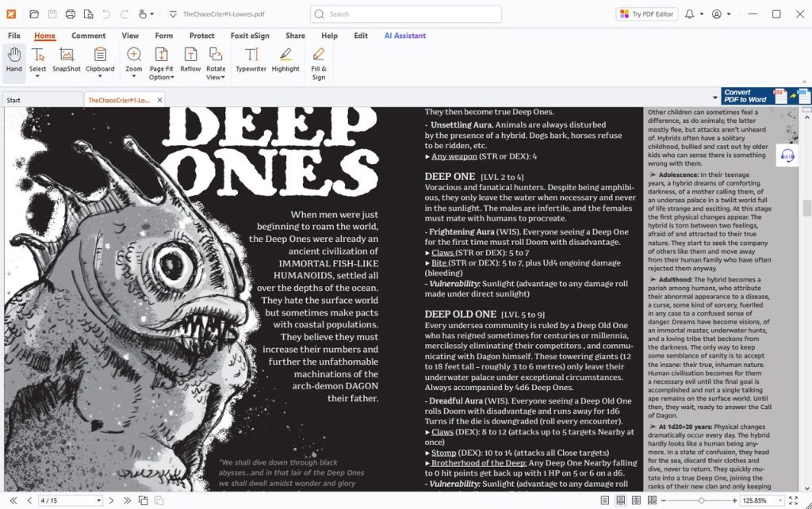Screen dimensions: 812x509
Task: Open Fill & Sign tool
Action: tap(319, 63)
